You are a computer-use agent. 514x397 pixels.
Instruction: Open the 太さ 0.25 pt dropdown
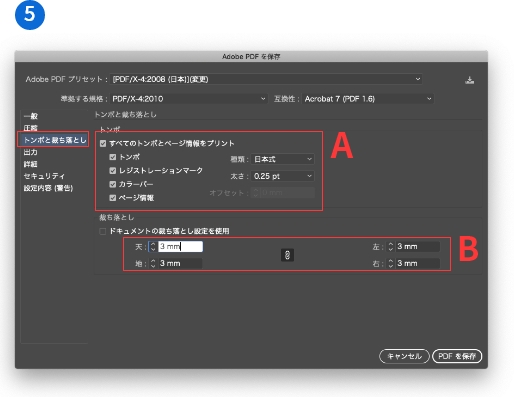[x=282, y=176]
